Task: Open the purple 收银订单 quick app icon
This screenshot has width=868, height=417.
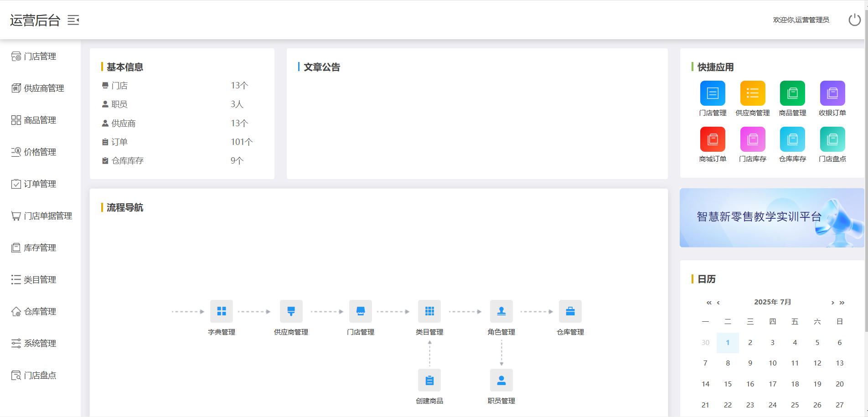Action: (x=832, y=93)
